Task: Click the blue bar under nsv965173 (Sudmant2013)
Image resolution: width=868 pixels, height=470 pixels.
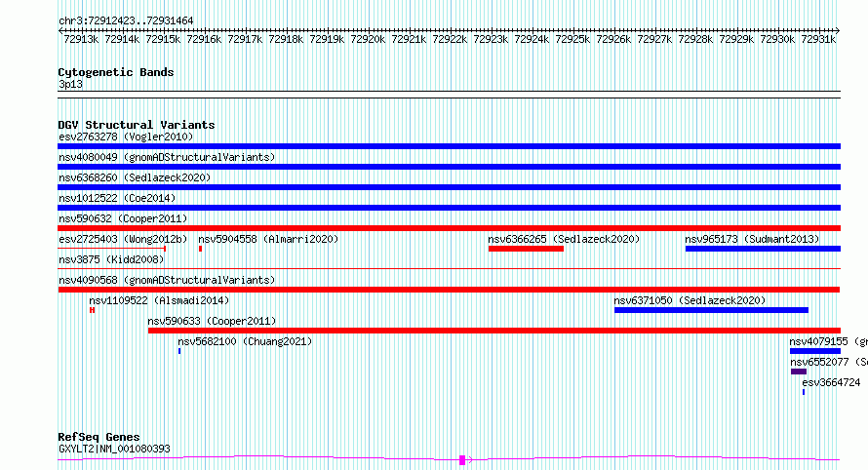Action: coord(763,249)
